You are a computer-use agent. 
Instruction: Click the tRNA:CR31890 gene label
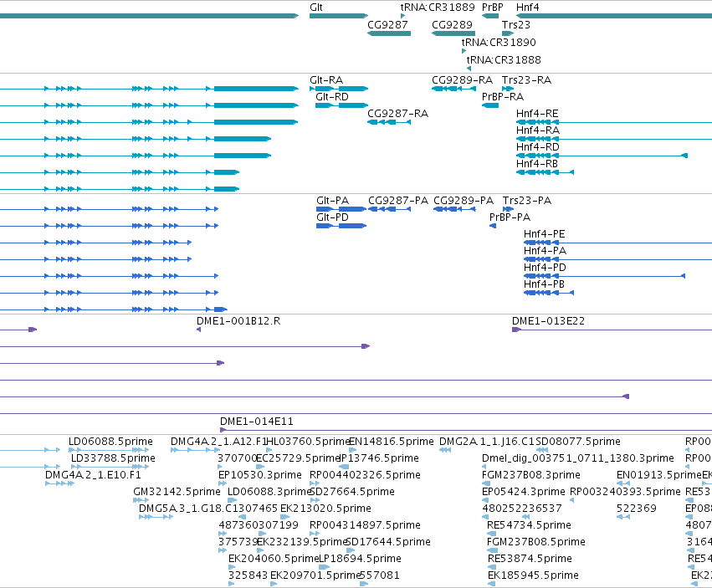[x=499, y=42]
